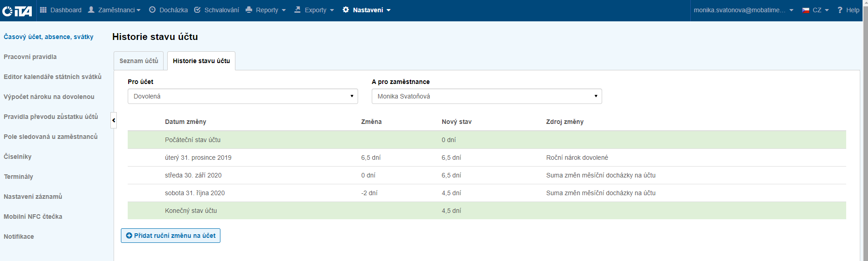Click the CITA logo in the header

[x=17, y=10]
